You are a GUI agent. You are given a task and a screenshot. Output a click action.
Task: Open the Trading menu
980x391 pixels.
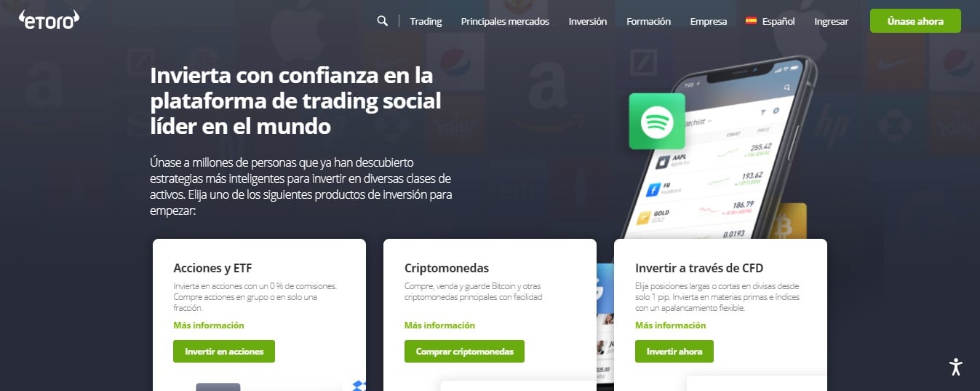426,21
